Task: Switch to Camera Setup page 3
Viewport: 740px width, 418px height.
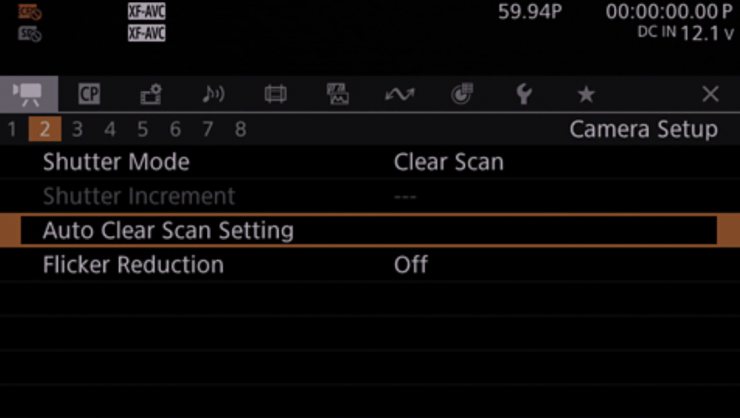Action: [x=77, y=129]
